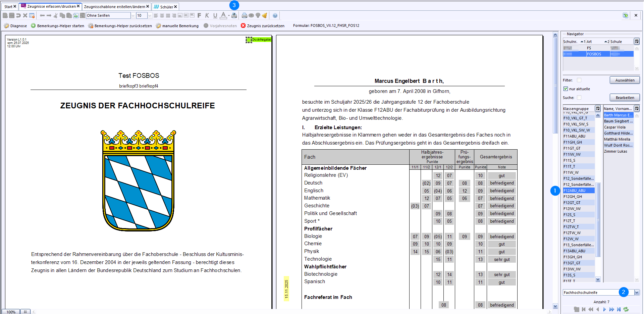Image resolution: width=644 pixels, height=314 pixels.
Task: Switch to the Schüler tab
Action: coord(166,7)
